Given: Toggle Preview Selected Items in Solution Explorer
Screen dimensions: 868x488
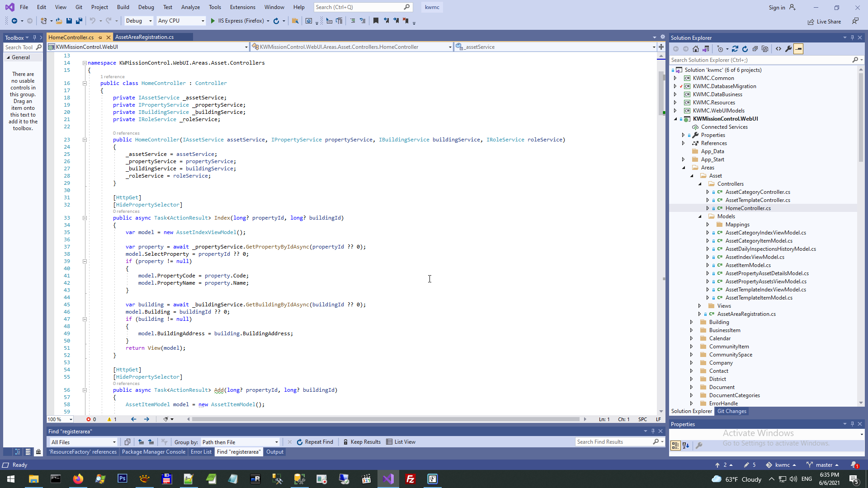Looking at the screenshot, I should coord(798,49).
